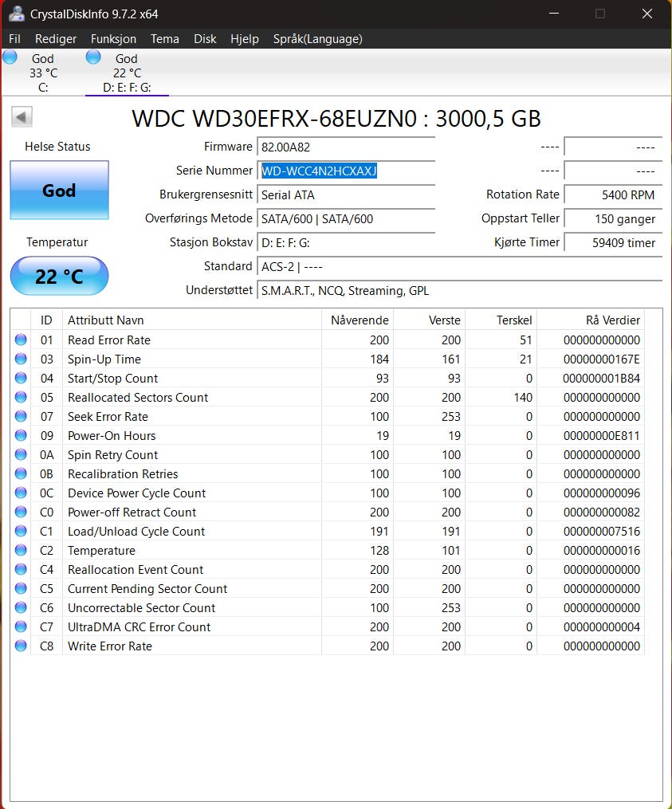Viewport: 672px width, 809px height.
Task: Click the ID column header
Action: tap(46, 320)
